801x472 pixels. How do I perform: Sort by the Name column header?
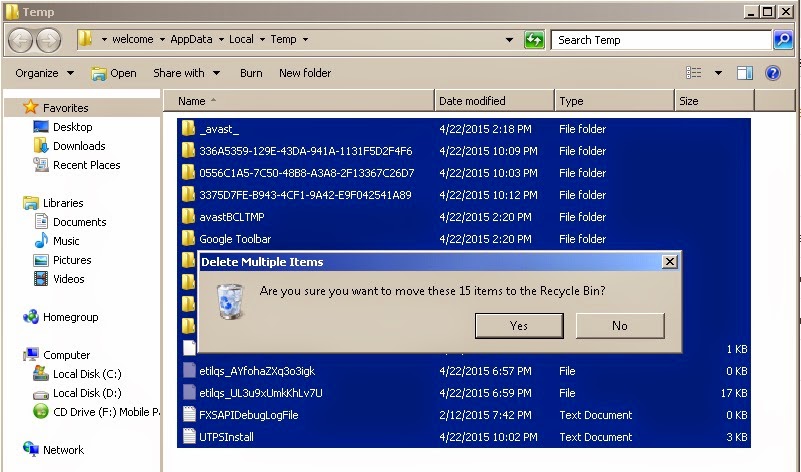coord(299,101)
